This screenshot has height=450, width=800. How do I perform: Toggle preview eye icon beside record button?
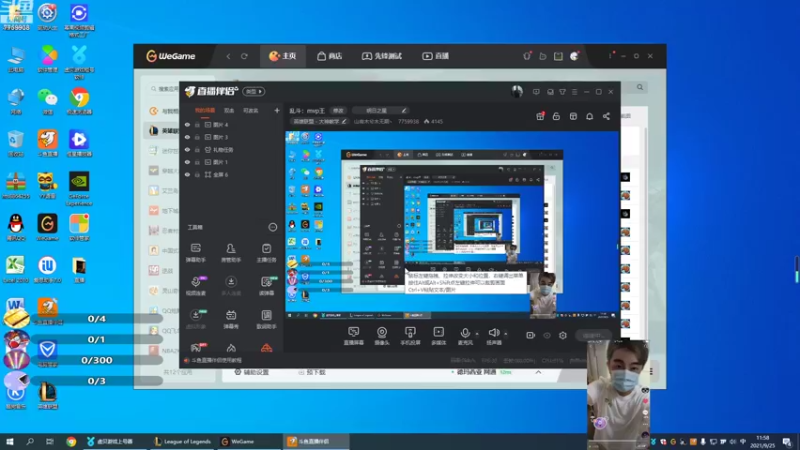(547, 335)
